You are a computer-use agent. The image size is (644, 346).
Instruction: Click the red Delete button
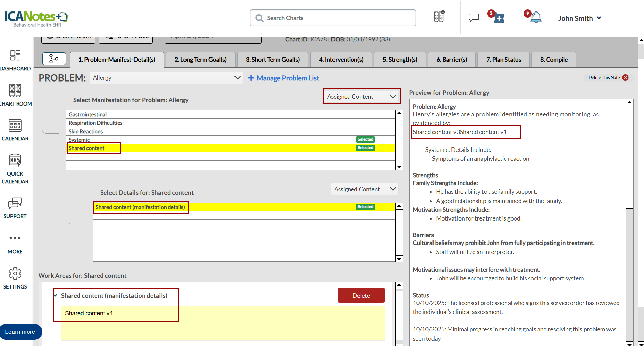pyautogui.click(x=361, y=295)
